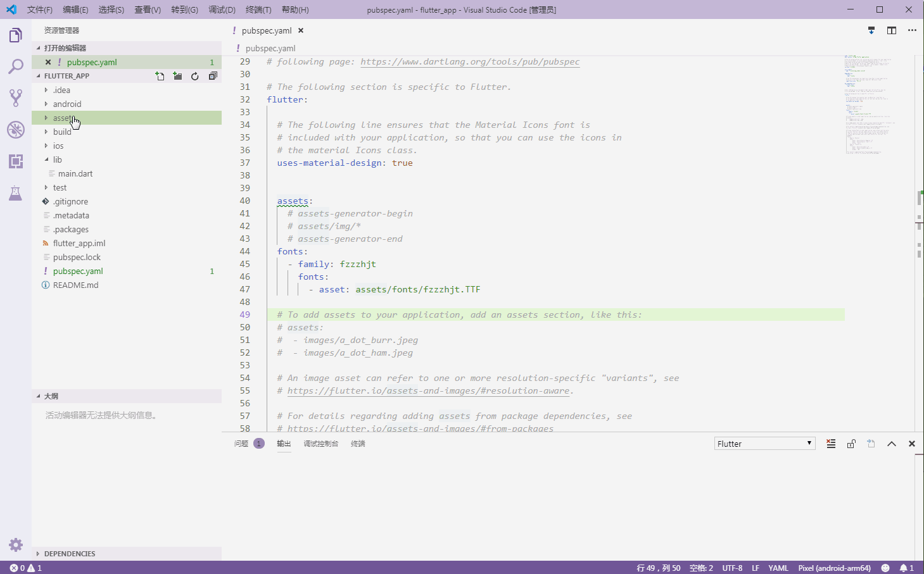Open the output log file icon

[871, 444]
